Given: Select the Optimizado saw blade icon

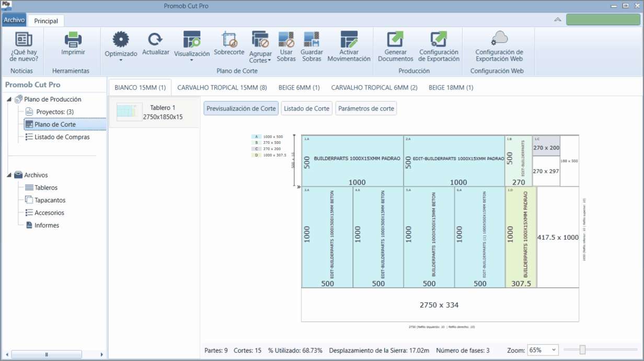Looking at the screenshot, I should point(121,39).
